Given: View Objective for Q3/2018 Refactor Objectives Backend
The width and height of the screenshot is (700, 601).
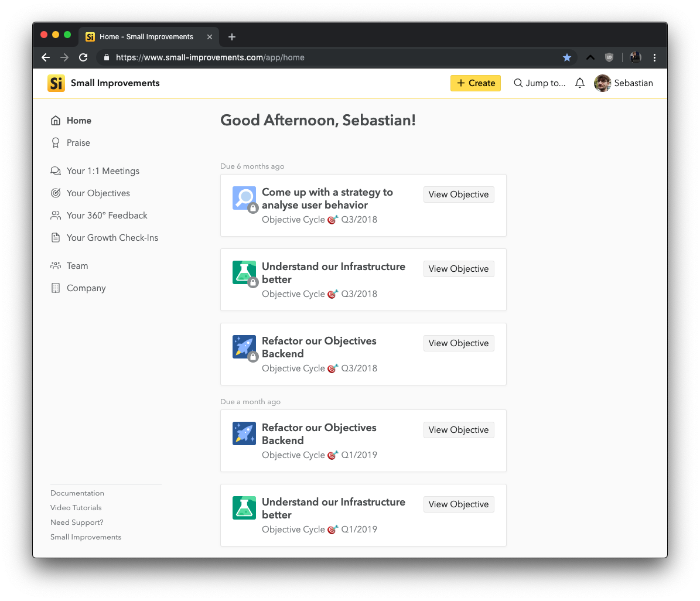Looking at the screenshot, I should coord(459,343).
